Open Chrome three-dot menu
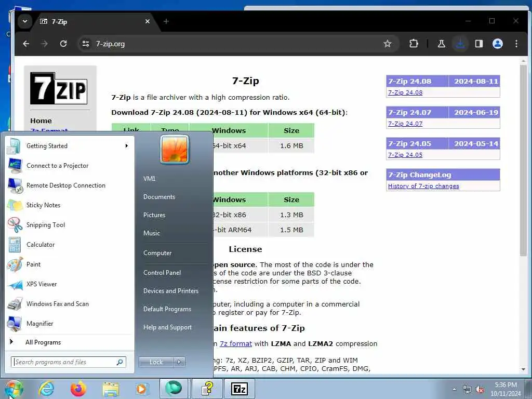The width and height of the screenshot is (532, 399). (x=516, y=44)
